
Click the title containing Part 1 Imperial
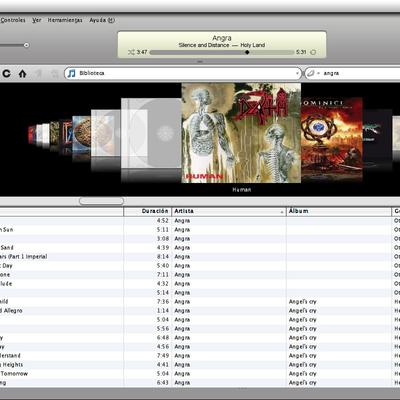coord(23,257)
